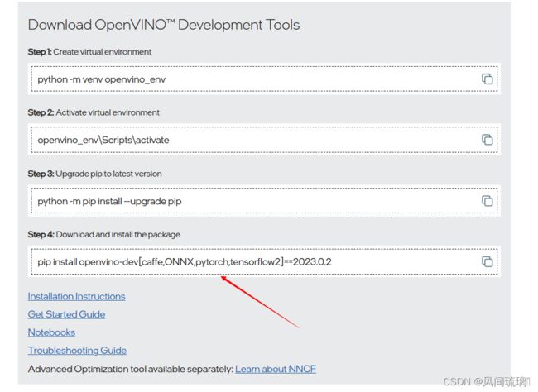Copy the Scripts\activate command
Screen dimensions: 538x392
[x=487, y=140]
